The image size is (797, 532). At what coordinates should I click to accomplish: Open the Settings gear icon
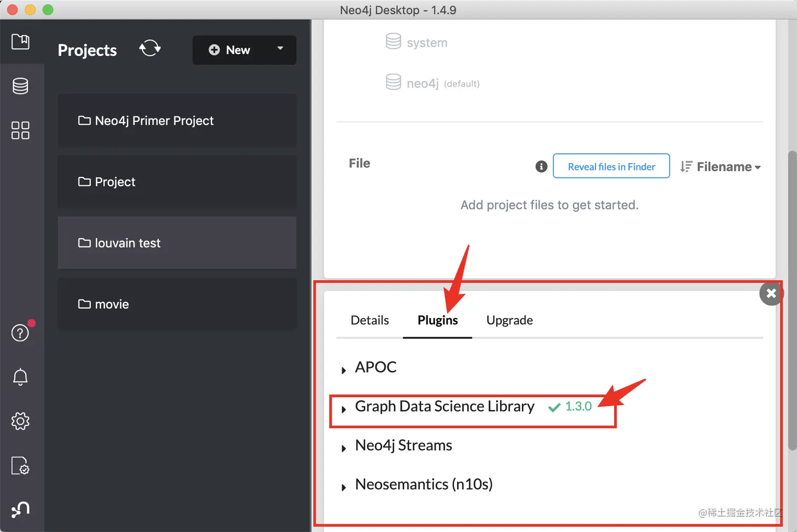tap(21, 421)
